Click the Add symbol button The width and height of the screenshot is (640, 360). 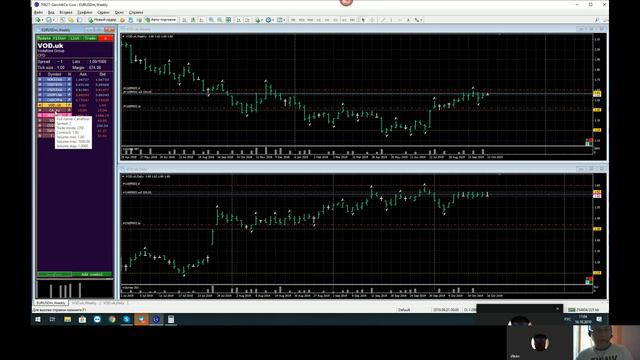[x=92, y=274]
